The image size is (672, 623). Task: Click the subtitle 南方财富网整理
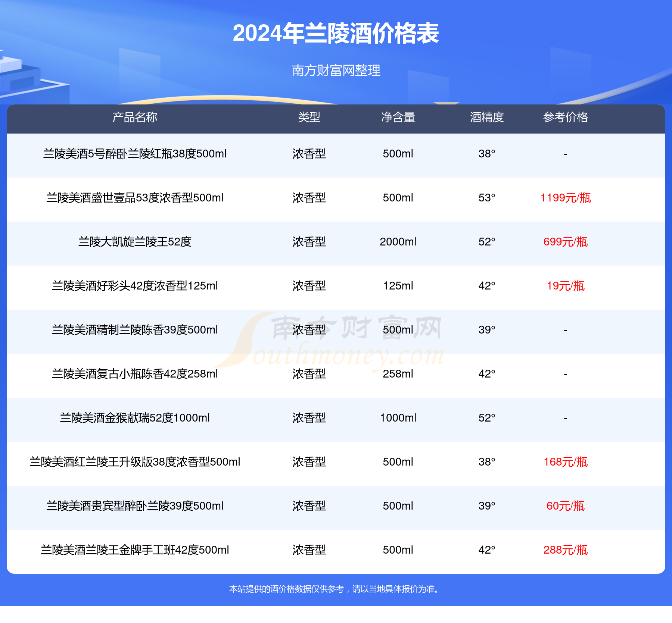336,70
